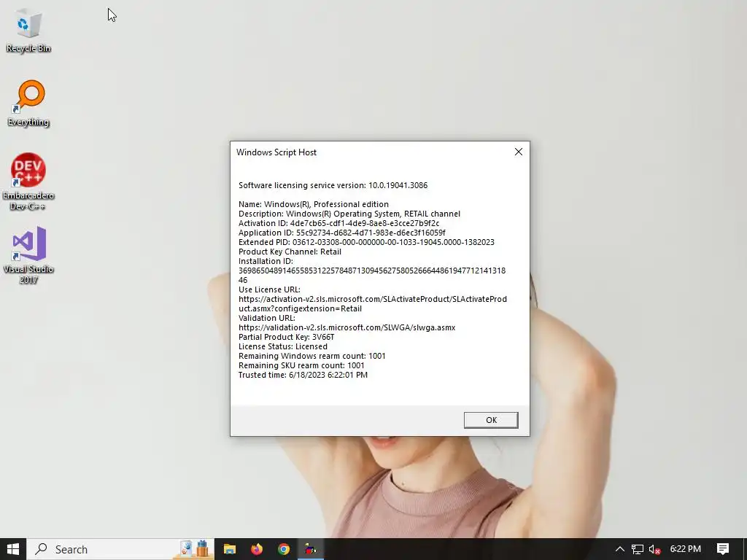Click the Application ID line
Image resolution: width=747 pixels, height=560 pixels.
click(341, 233)
